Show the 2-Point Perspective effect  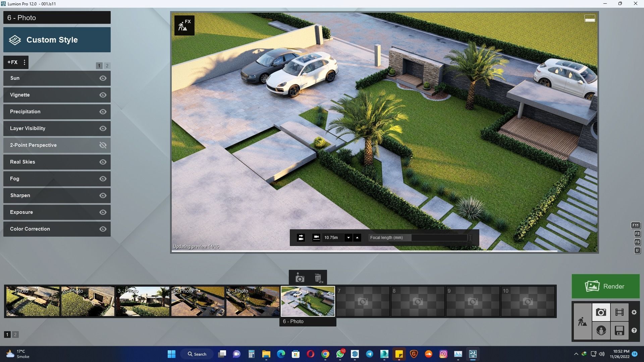(103, 145)
